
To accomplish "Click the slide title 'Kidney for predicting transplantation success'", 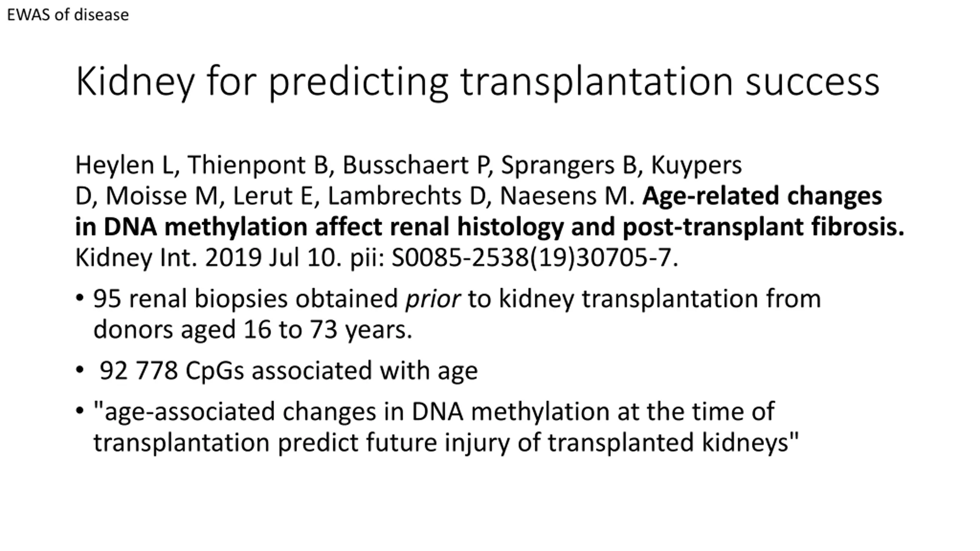I will [477, 82].
